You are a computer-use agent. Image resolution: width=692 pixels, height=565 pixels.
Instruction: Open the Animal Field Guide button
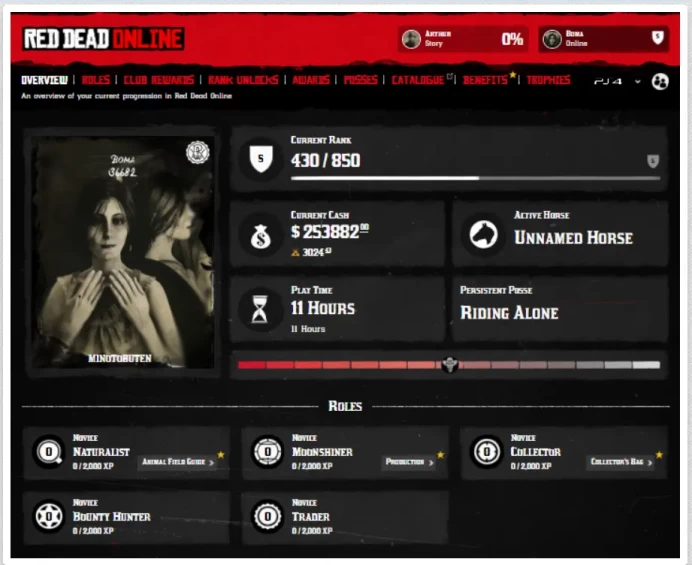tap(177, 462)
